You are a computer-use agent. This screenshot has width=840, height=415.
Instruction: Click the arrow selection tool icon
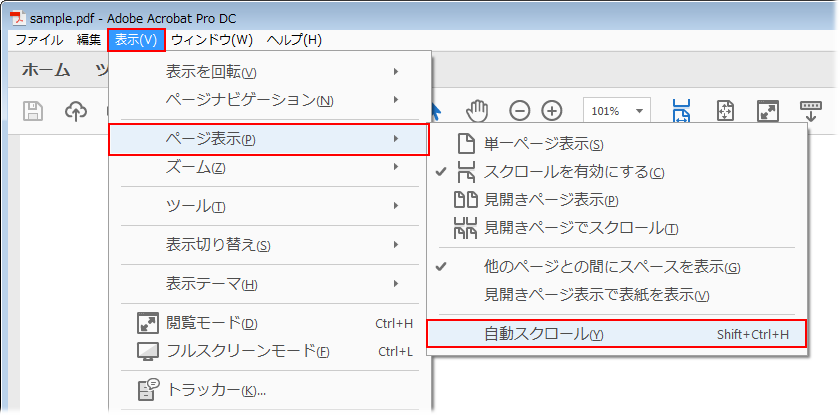[x=437, y=111]
